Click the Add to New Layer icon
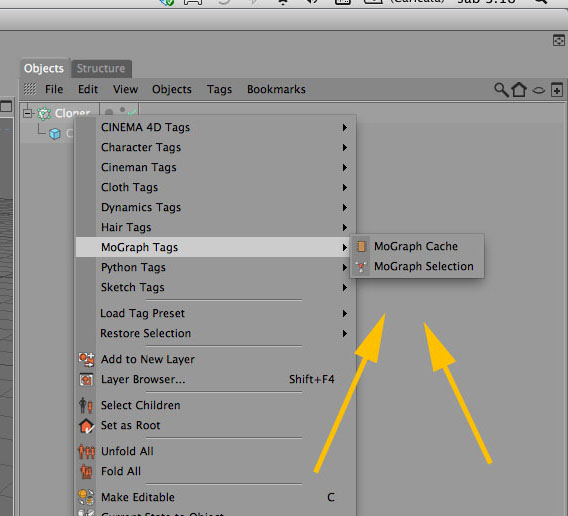The width and height of the screenshot is (568, 516). 86,359
